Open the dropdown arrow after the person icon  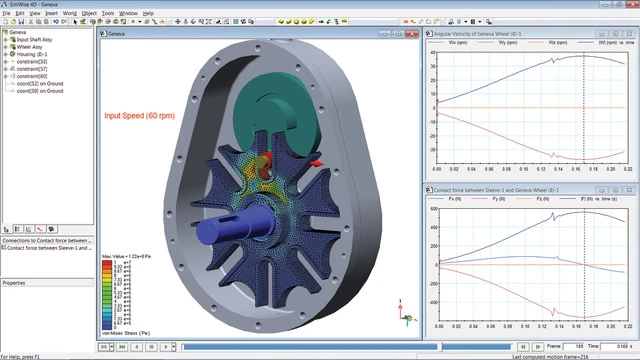(x=466, y=22)
